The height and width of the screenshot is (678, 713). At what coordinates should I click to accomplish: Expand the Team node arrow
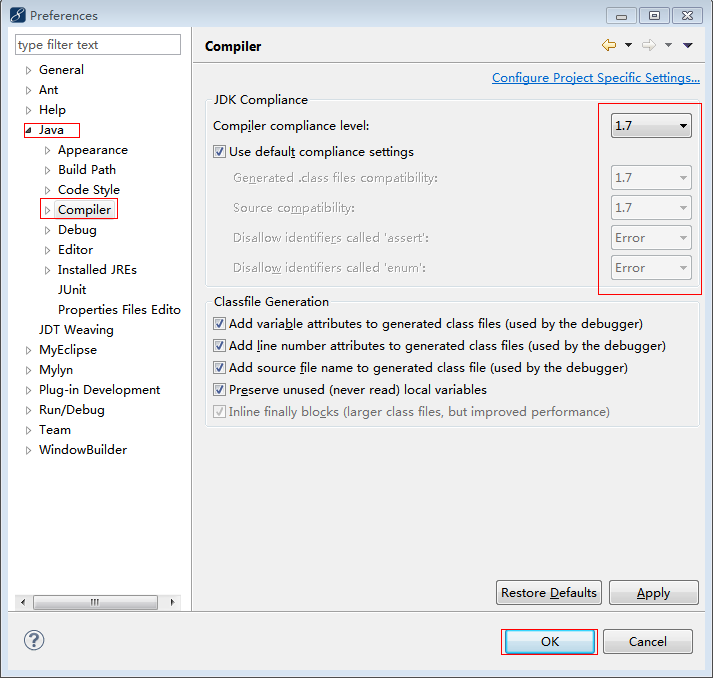pyautogui.click(x=28, y=430)
